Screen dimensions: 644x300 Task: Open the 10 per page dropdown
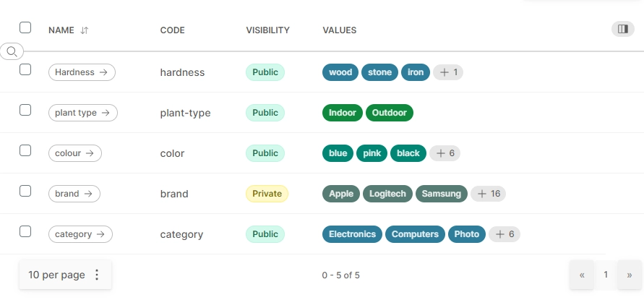coord(56,275)
